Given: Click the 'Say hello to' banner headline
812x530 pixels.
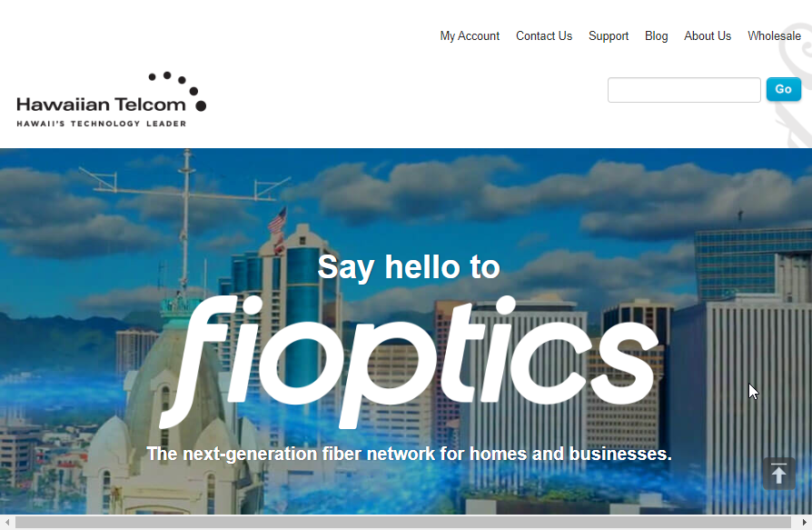Looking at the screenshot, I should (x=409, y=266).
